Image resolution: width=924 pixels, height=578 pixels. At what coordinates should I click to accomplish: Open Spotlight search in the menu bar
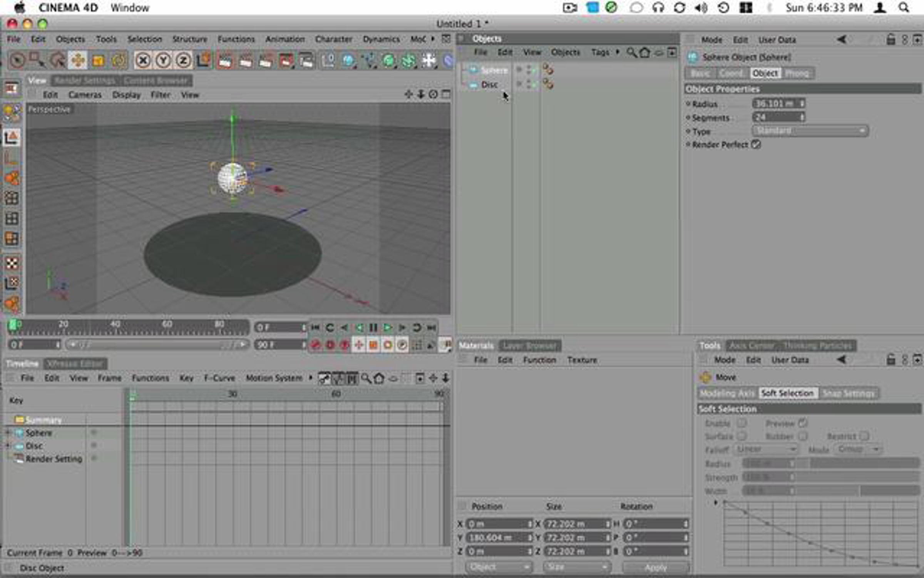pyautogui.click(x=904, y=7)
